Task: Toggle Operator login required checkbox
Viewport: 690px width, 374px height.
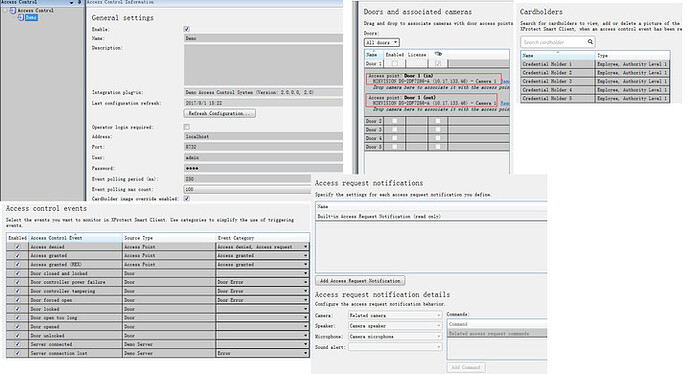Action: pyautogui.click(x=187, y=127)
